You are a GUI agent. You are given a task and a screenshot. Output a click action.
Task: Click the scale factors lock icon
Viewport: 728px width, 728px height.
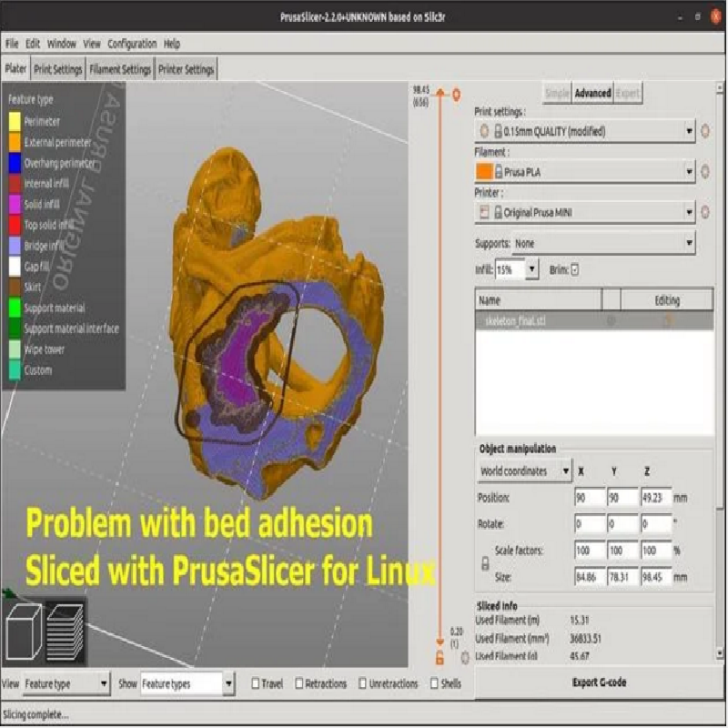pyautogui.click(x=484, y=564)
